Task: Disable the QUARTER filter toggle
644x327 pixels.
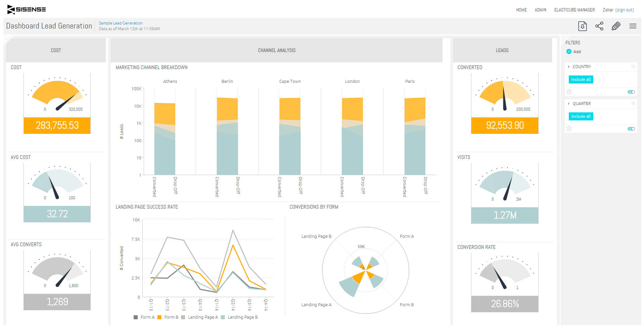Action: pos(631,128)
